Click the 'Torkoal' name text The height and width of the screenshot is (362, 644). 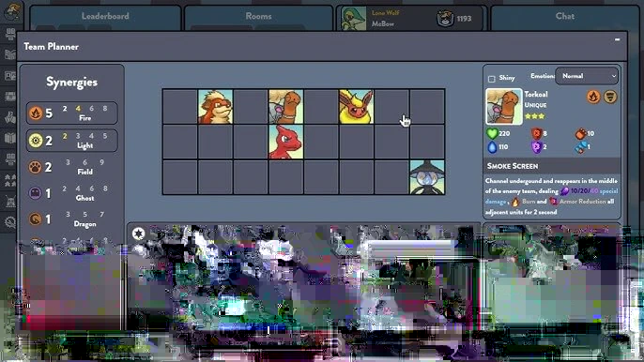536,95
